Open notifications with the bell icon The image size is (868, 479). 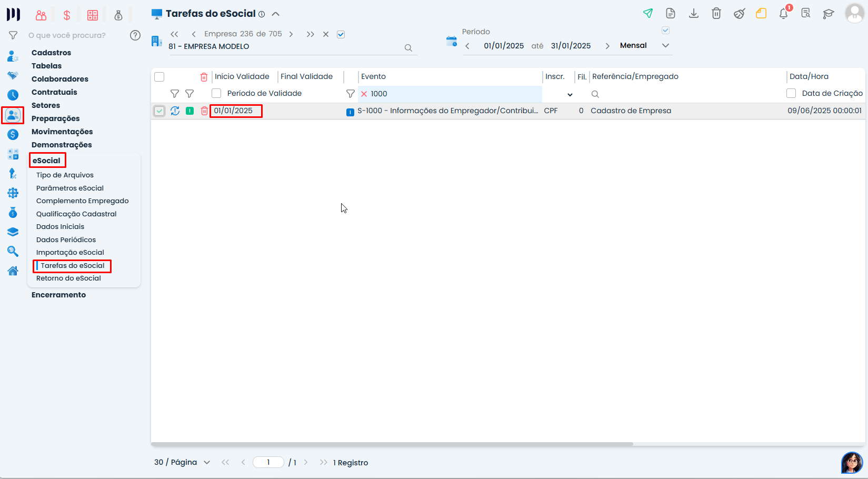click(x=783, y=14)
